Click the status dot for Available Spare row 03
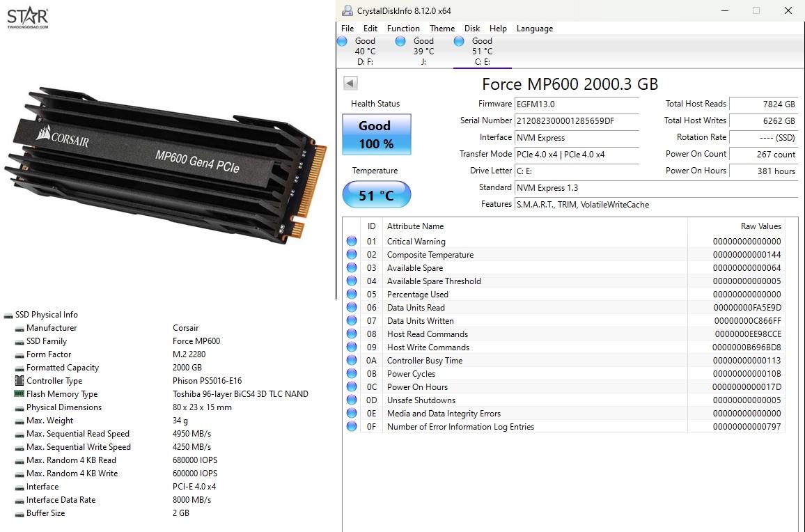 352,267
